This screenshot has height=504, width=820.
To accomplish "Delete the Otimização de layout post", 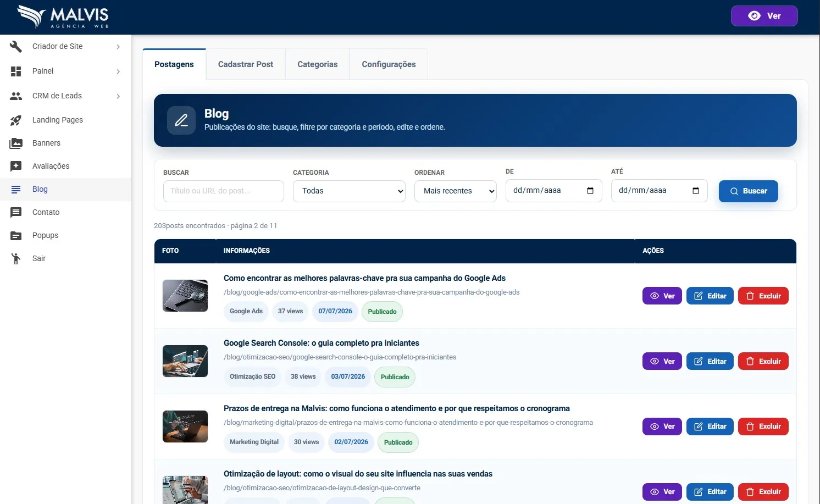I will coord(763,492).
